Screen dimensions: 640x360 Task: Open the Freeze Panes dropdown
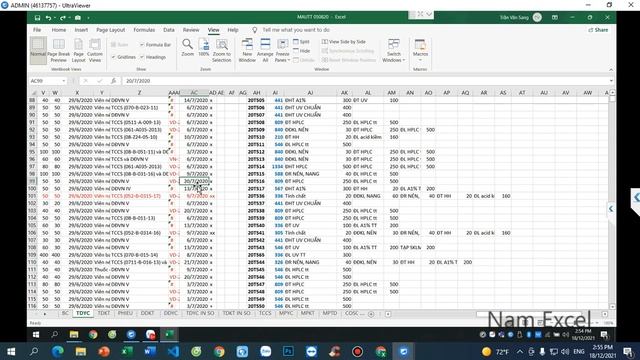point(282,50)
